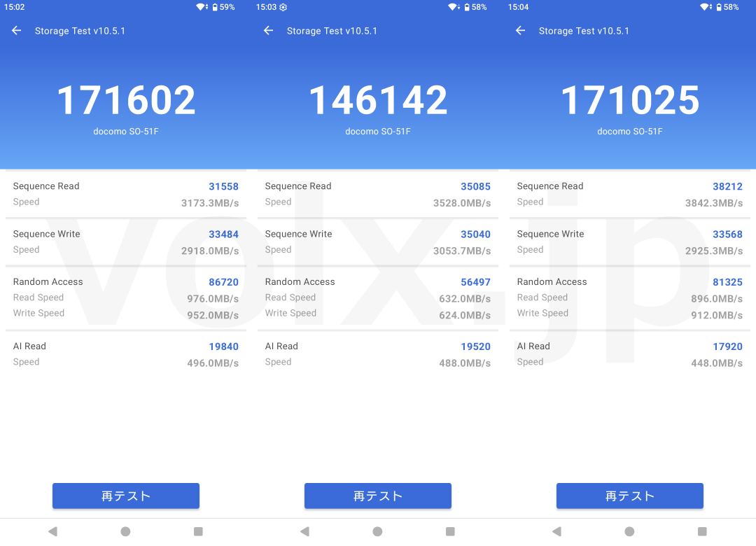Select total score 146142

point(378,100)
